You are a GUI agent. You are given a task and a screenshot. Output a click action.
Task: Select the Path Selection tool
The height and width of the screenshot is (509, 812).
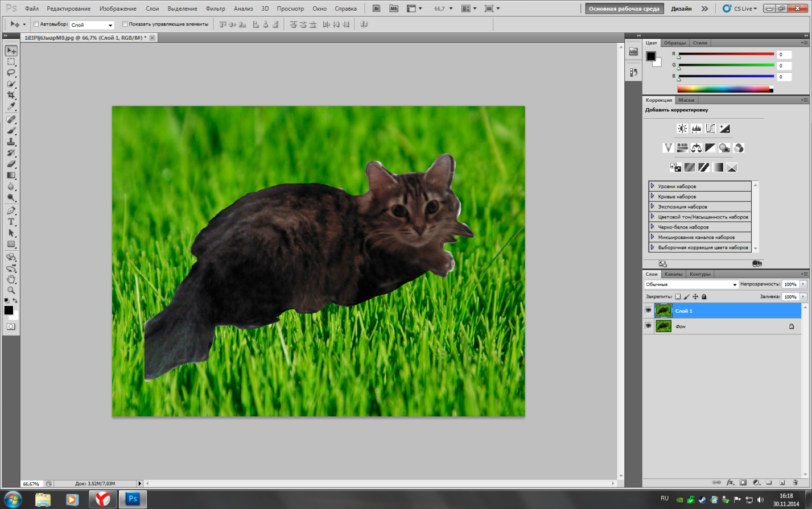pos(11,233)
